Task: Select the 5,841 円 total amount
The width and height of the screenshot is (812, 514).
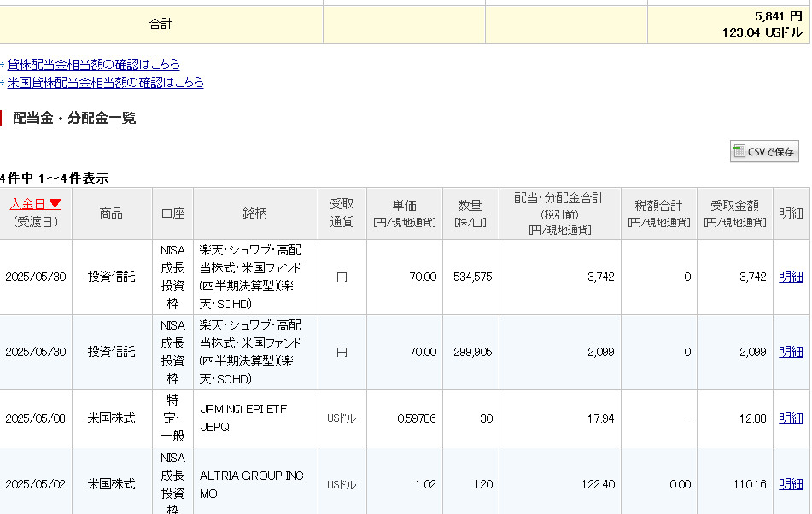Action: tap(779, 16)
